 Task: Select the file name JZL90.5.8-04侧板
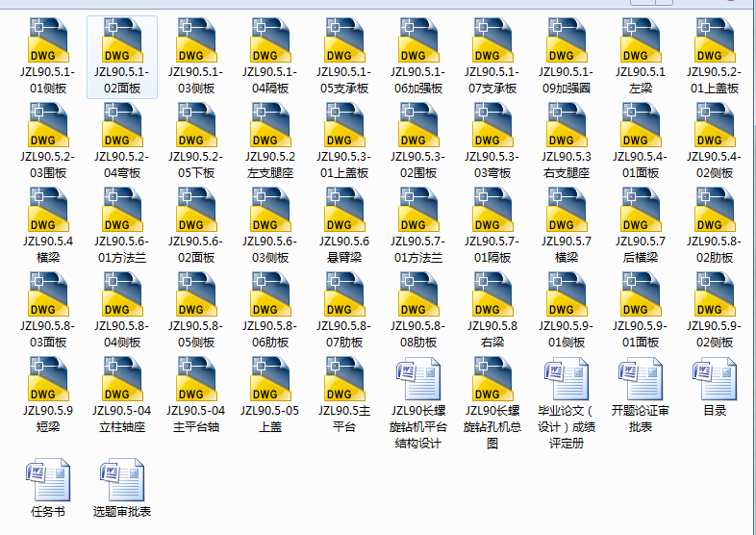click(x=122, y=334)
